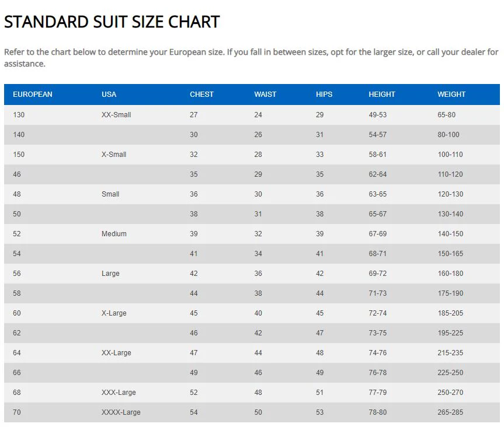
Task: Select the HEIGHT column header
Action: 382,94
